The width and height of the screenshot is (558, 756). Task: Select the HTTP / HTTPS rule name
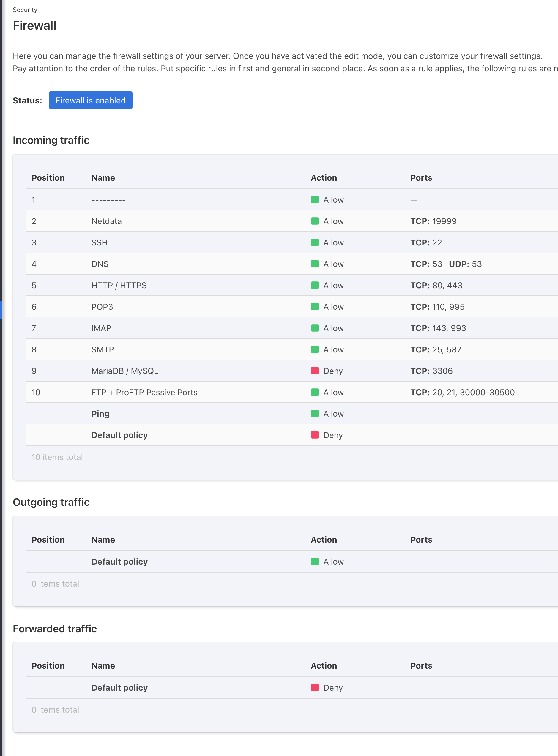point(119,286)
